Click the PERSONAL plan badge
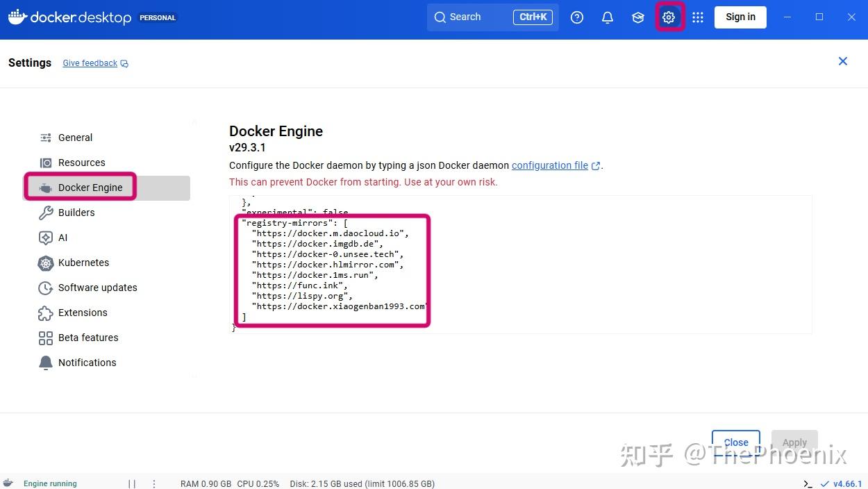Screen dimensions: 868x489 [158, 18]
